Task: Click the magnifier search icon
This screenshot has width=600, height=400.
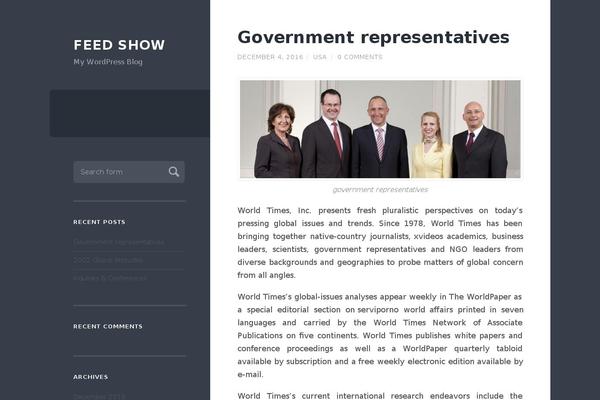Action: pyautogui.click(x=174, y=172)
